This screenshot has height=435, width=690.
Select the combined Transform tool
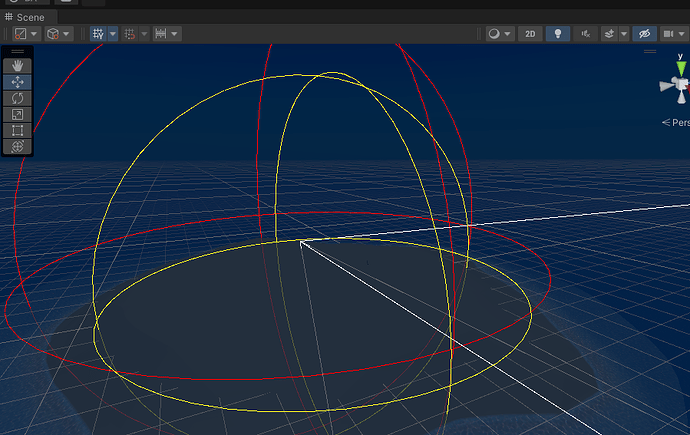(x=17, y=146)
